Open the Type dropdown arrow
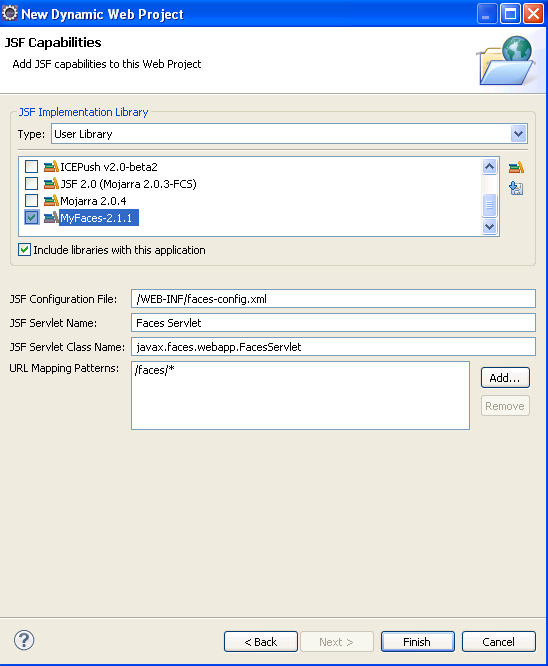548x666 pixels. 518,134
